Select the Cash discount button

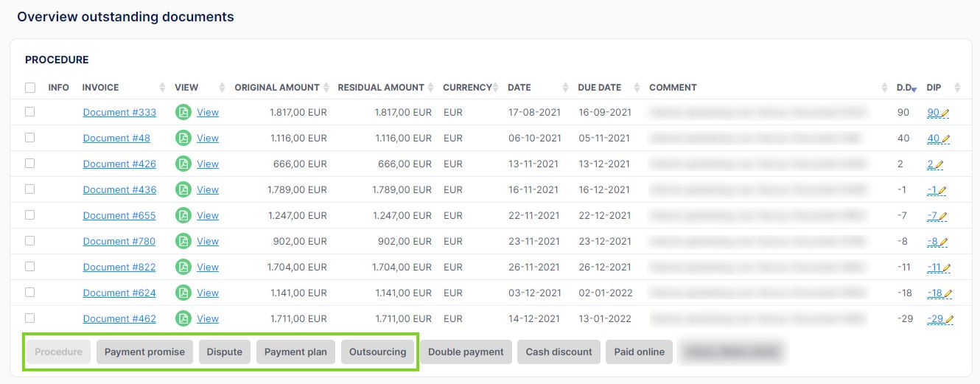click(559, 352)
